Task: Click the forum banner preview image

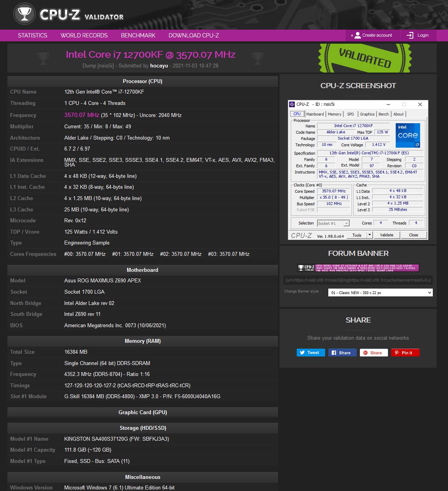Action: [x=358, y=268]
